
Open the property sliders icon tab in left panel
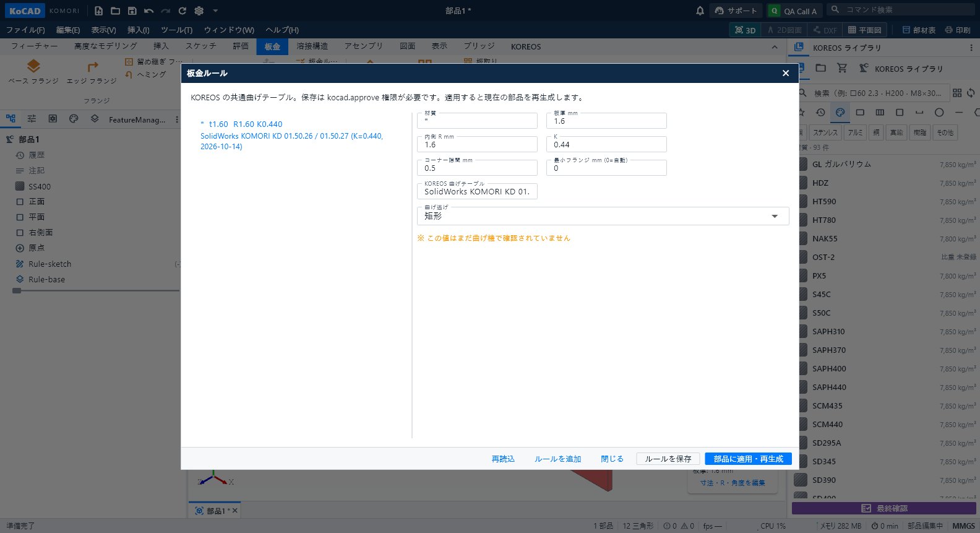point(32,119)
